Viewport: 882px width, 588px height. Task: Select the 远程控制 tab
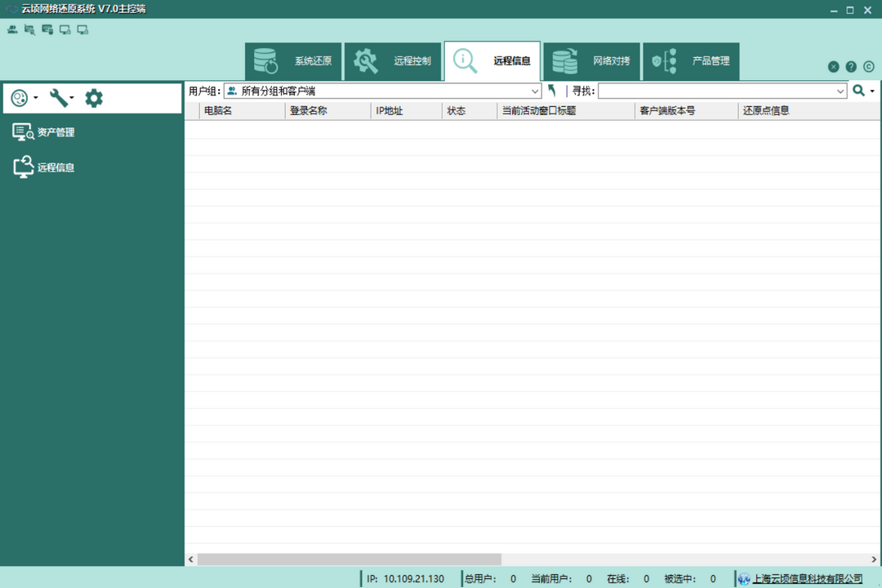(393, 60)
